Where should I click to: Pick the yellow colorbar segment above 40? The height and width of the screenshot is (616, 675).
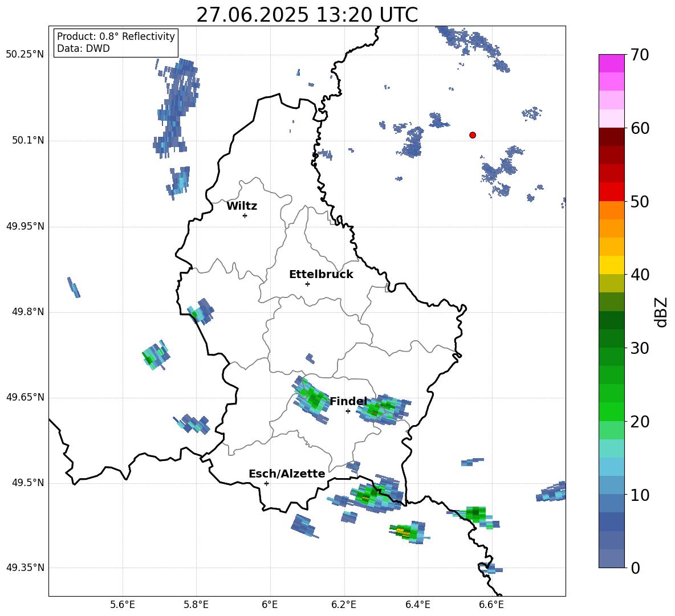[x=611, y=265]
